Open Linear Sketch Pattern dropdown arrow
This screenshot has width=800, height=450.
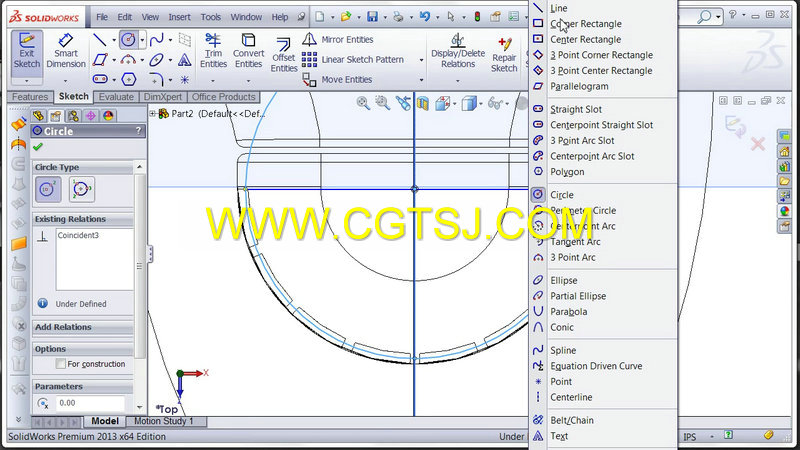pos(421,60)
